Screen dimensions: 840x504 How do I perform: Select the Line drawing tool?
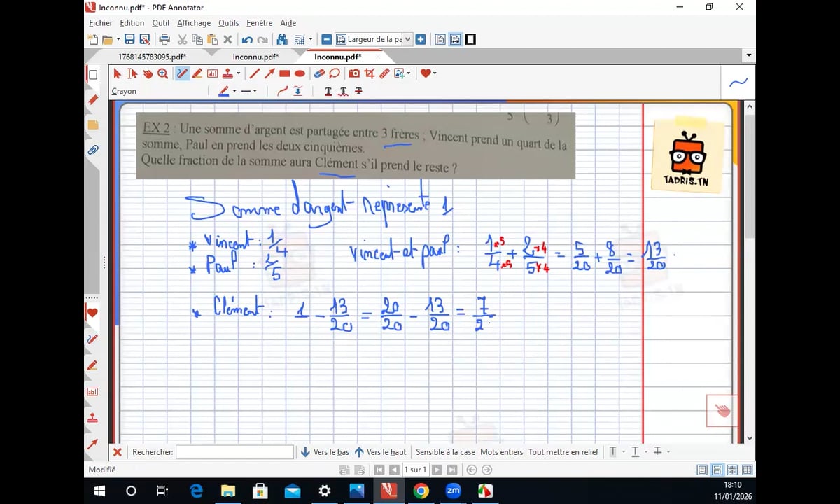(x=254, y=73)
